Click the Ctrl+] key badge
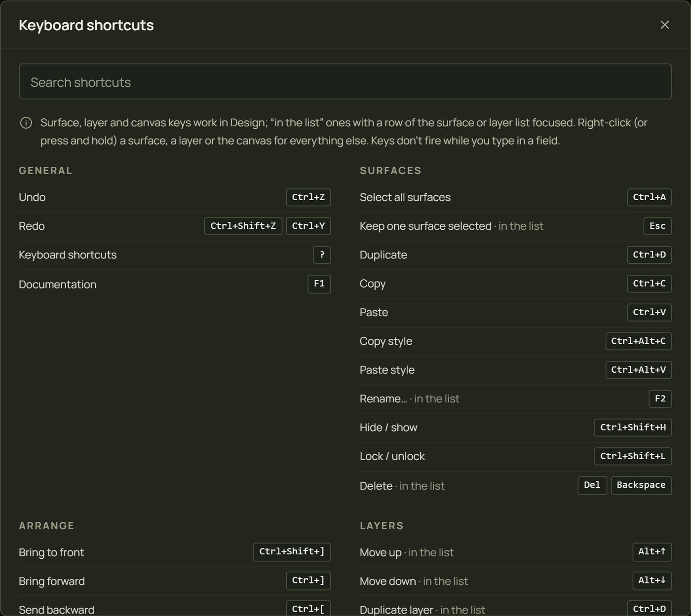The width and height of the screenshot is (691, 616). tap(308, 580)
